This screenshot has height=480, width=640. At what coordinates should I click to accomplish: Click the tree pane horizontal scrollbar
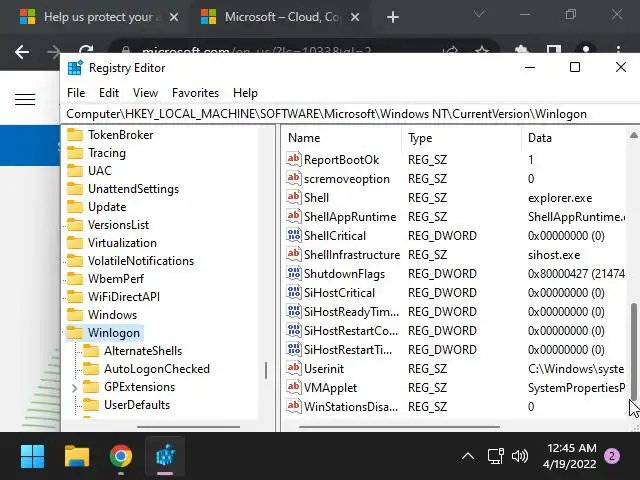tap(189, 427)
